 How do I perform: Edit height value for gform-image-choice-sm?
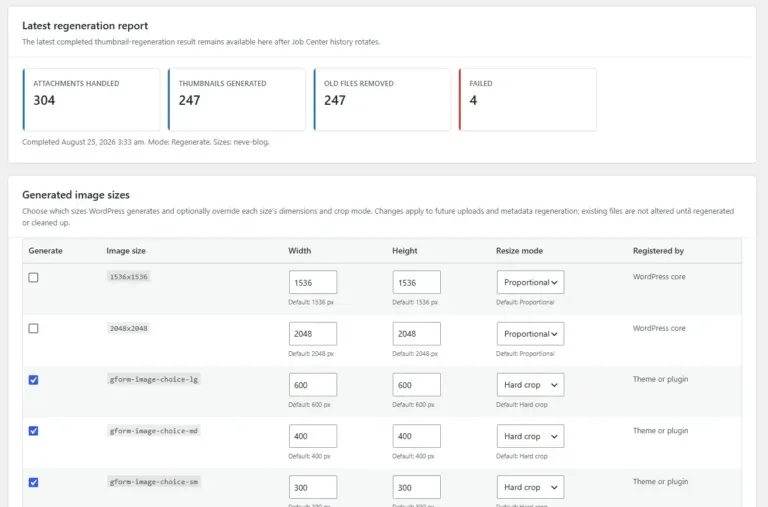point(416,487)
